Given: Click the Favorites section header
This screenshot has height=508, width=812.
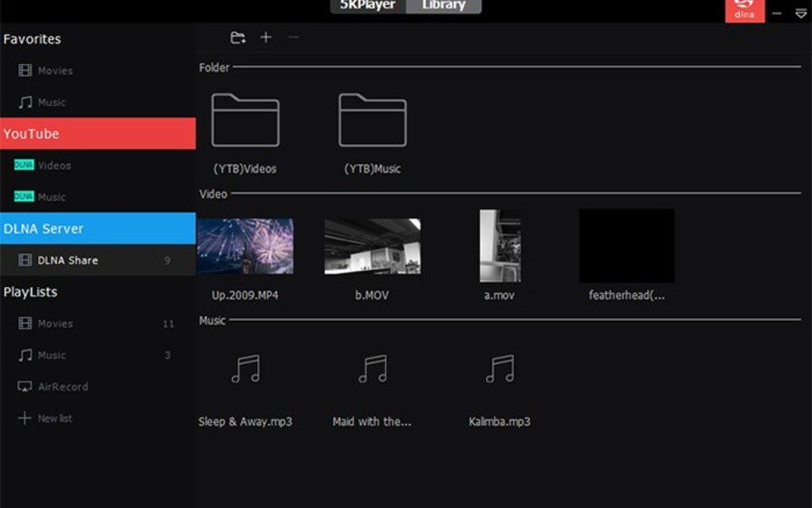Looking at the screenshot, I should [32, 39].
